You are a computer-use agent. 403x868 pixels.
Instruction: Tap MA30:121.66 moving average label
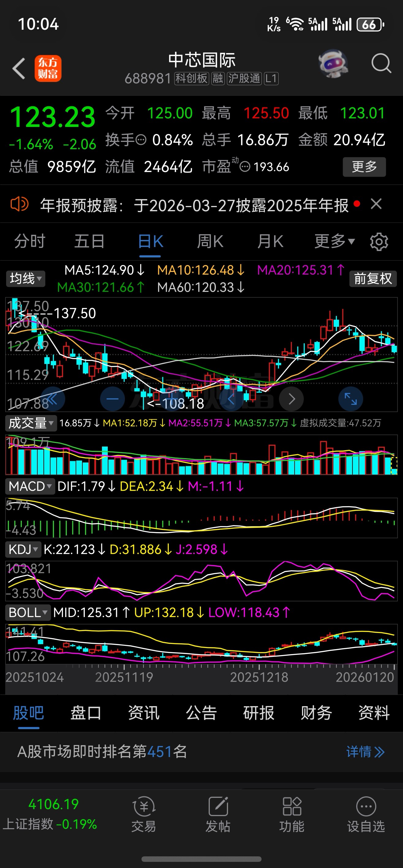101,287
